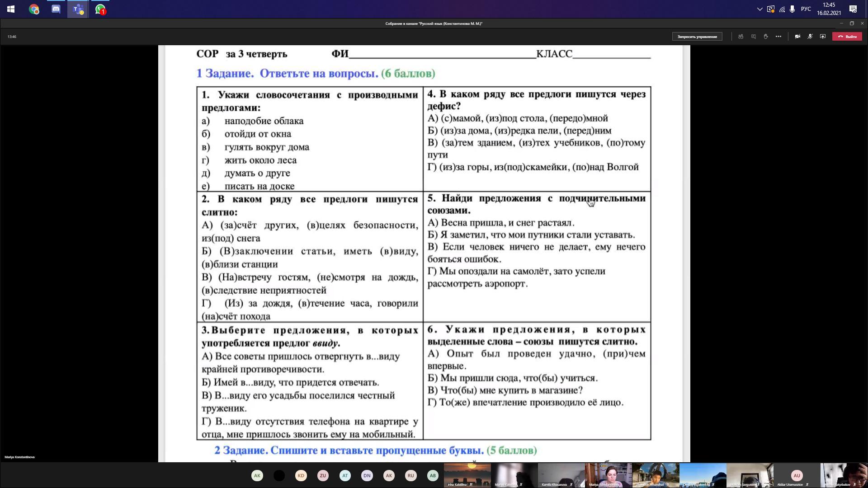This screenshot has height=488, width=868.
Task: Open the network status tray icon
Action: pyautogui.click(x=782, y=9)
